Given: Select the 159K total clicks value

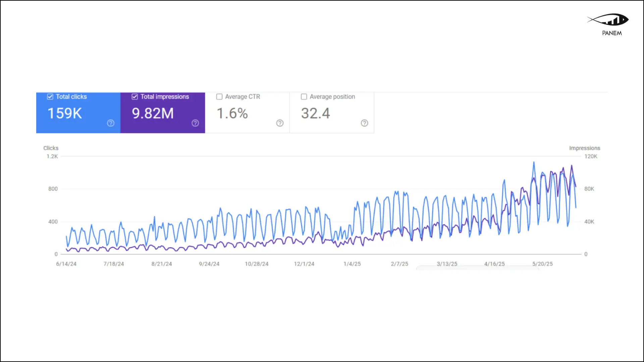Looking at the screenshot, I should click(x=65, y=113).
